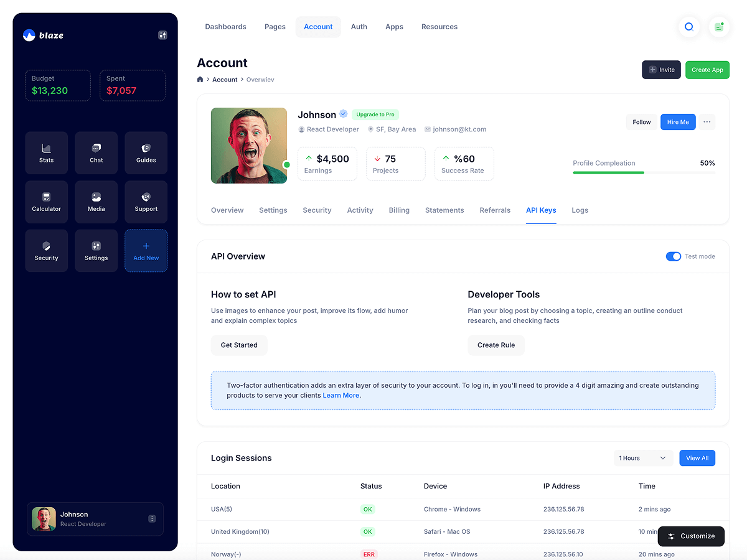Open the Media tile

tap(96, 202)
